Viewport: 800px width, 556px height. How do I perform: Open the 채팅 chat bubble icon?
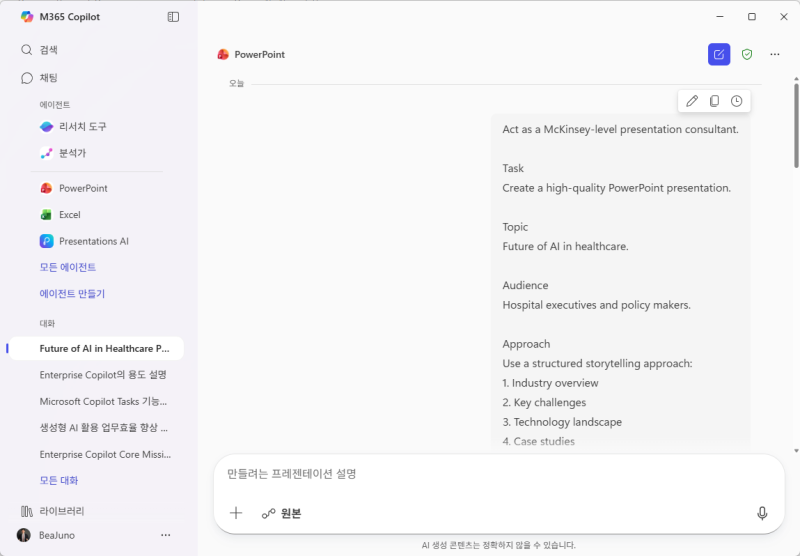tap(27, 78)
